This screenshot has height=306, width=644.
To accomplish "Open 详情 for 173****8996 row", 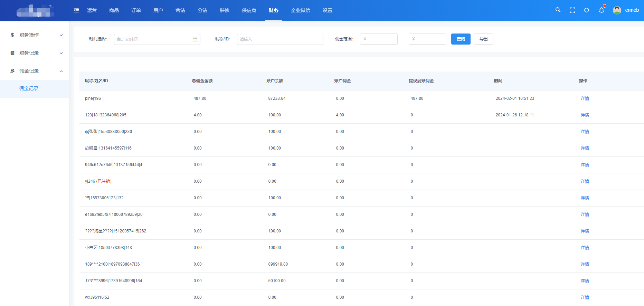I will (585, 281).
